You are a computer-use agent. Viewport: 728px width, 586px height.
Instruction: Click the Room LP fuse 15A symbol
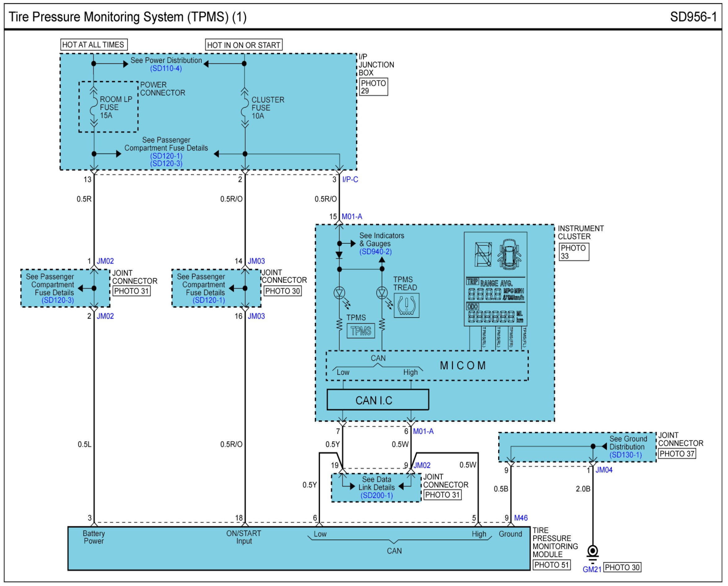tap(94, 108)
